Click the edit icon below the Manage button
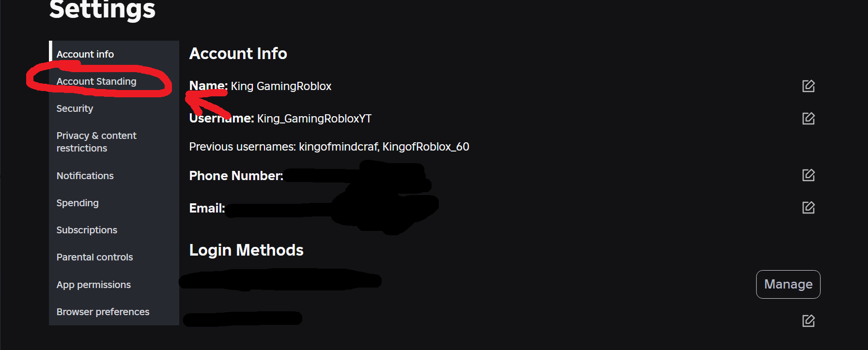 coord(808,321)
